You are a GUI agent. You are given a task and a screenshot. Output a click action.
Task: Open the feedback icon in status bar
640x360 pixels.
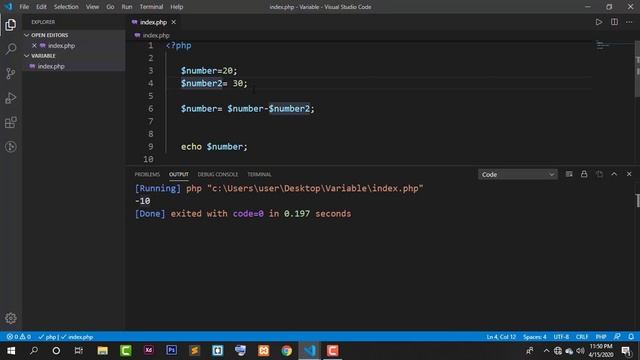click(617, 337)
